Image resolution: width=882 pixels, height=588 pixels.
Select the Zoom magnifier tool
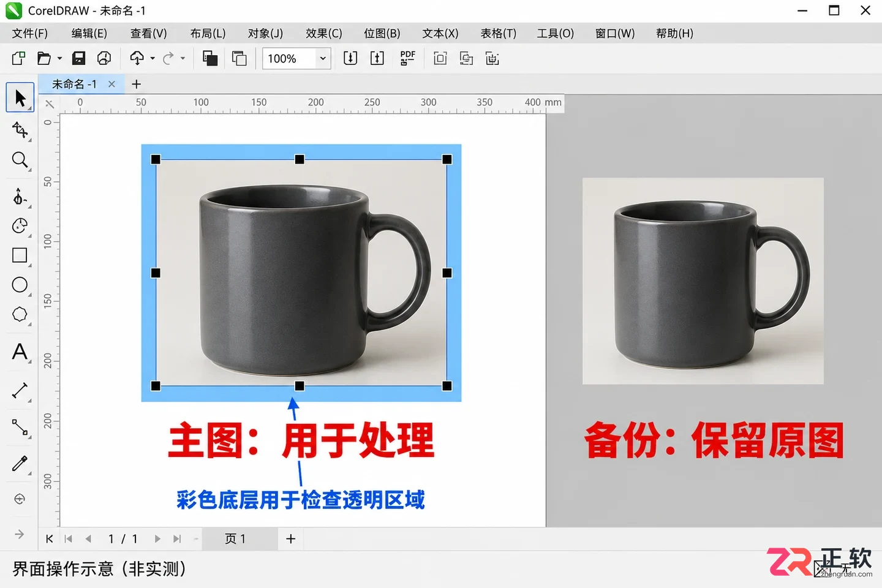(20, 160)
